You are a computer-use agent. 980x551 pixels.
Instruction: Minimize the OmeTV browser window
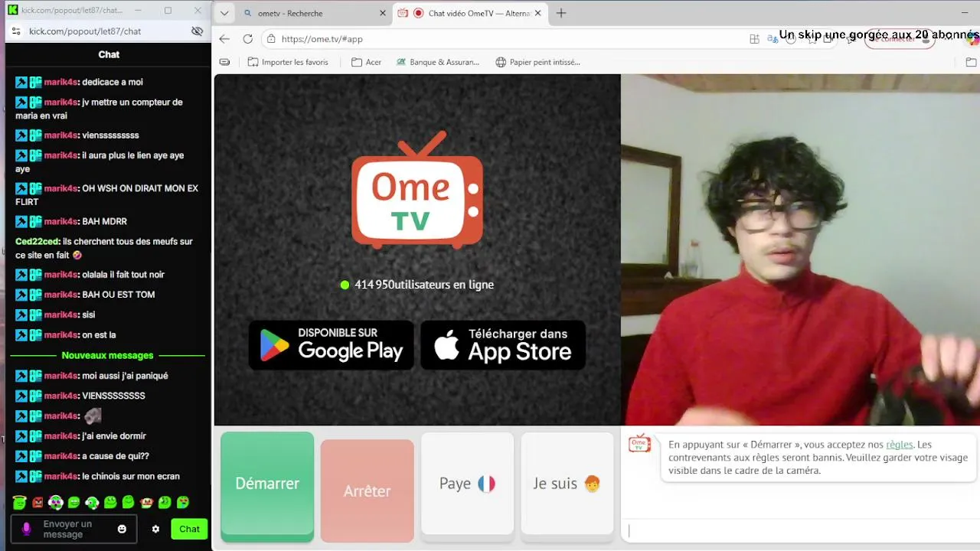click(964, 13)
